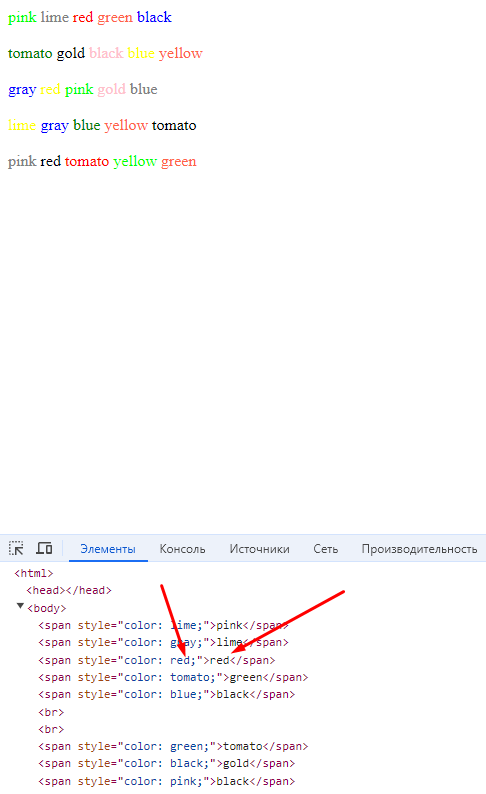Collapse the body element triangle
Screen dimensions: 486x794
(x=20, y=606)
